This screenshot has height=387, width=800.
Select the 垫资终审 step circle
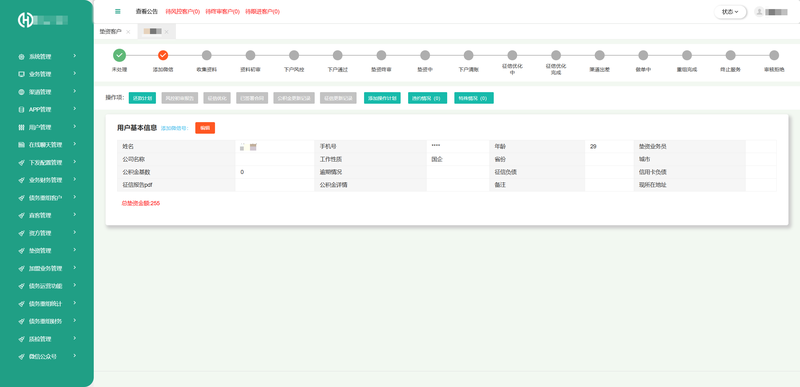[381, 55]
